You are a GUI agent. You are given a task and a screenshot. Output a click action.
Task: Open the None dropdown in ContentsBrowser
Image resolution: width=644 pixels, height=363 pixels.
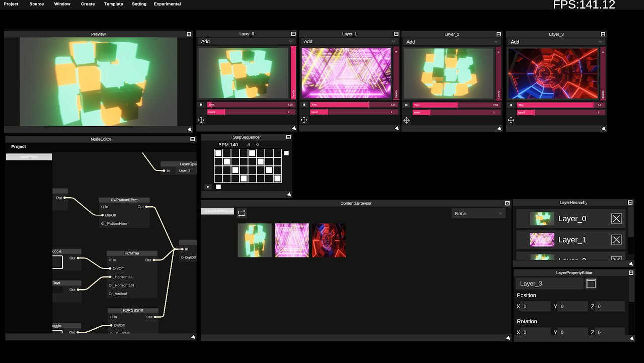(477, 213)
